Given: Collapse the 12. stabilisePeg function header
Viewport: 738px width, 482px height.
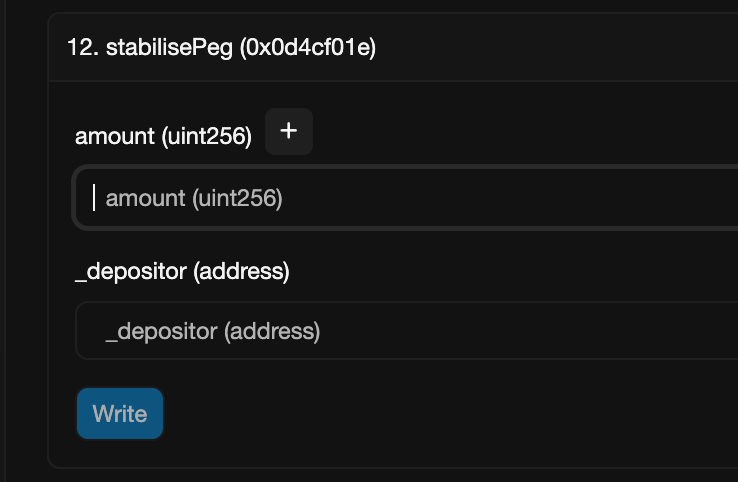Looking at the screenshot, I should [393, 47].
